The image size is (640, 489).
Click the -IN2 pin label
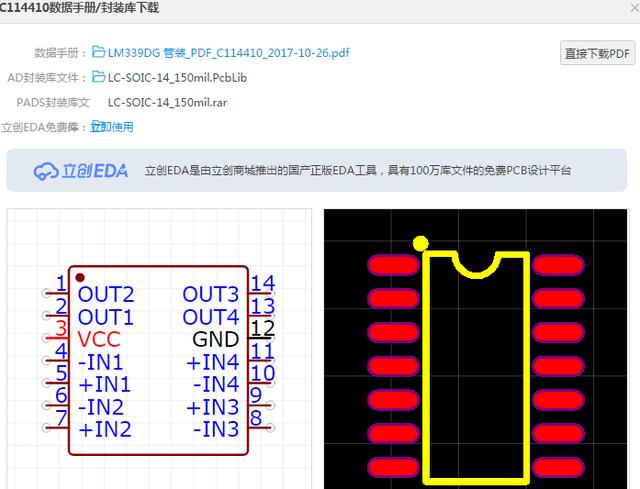(100, 407)
